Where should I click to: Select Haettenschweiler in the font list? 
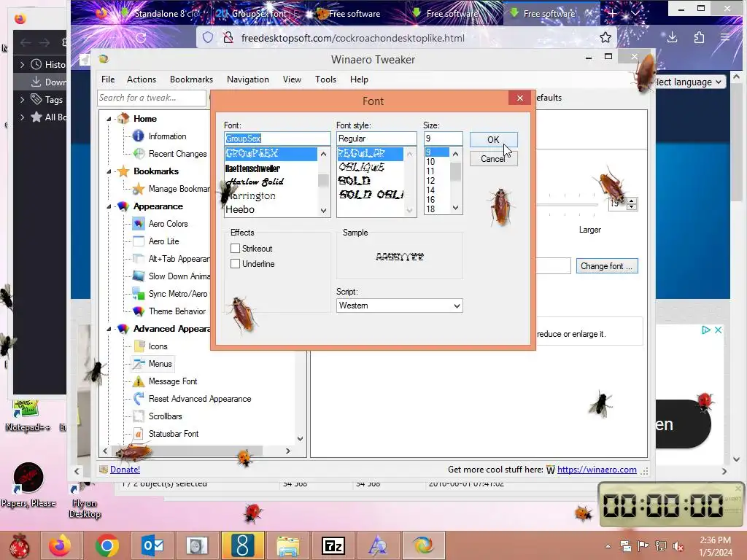(x=252, y=168)
